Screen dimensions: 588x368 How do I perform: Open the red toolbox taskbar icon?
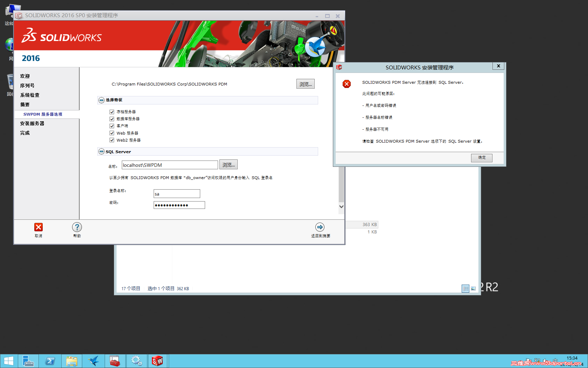[x=115, y=361]
